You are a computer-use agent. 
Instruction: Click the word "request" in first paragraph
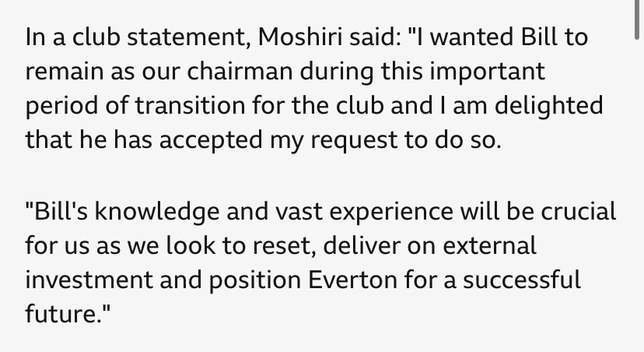[x=354, y=141]
